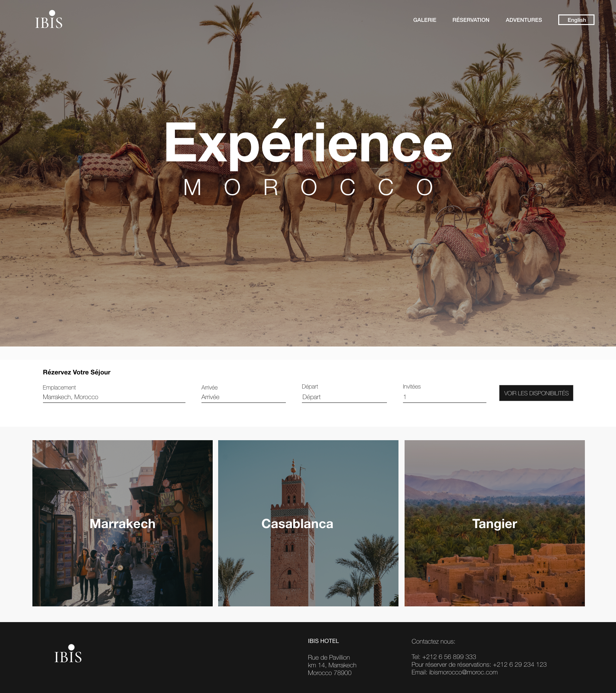Click VOIR LES DISPONIBILITÉS button
The height and width of the screenshot is (693, 616).
click(x=536, y=393)
